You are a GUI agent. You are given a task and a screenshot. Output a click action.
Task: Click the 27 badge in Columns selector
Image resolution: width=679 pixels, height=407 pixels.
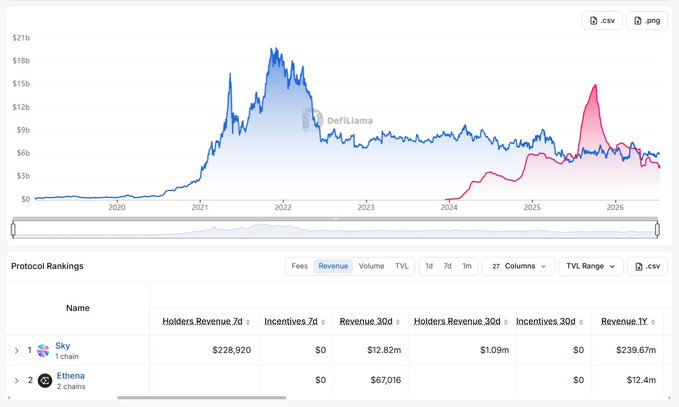click(x=496, y=266)
